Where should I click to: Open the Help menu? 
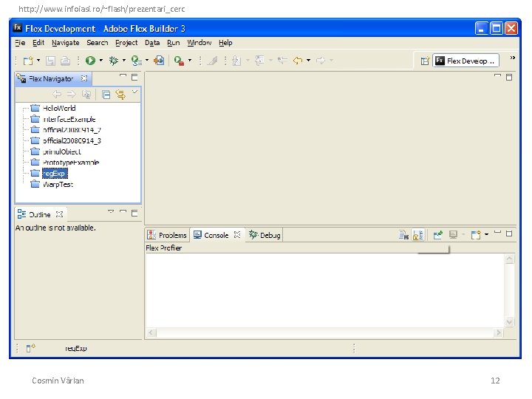pos(225,43)
